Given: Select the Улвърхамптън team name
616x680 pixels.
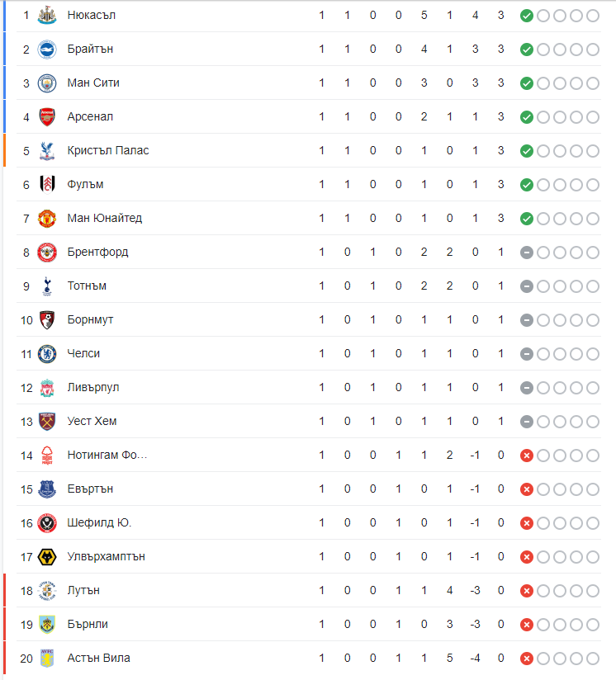Looking at the screenshot, I should click(106, 556).
